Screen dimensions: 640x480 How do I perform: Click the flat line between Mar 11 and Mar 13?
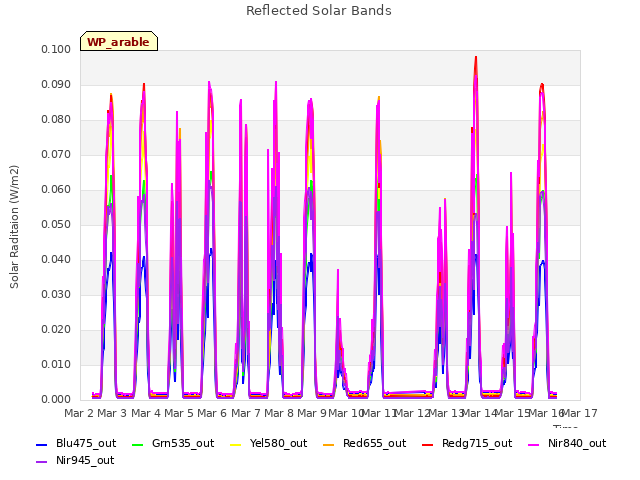408,394
